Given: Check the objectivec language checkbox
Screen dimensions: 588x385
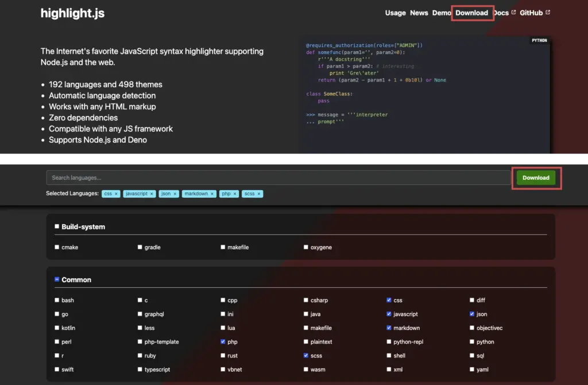Looking at the screenshot, I should click(x=472, y=328).
